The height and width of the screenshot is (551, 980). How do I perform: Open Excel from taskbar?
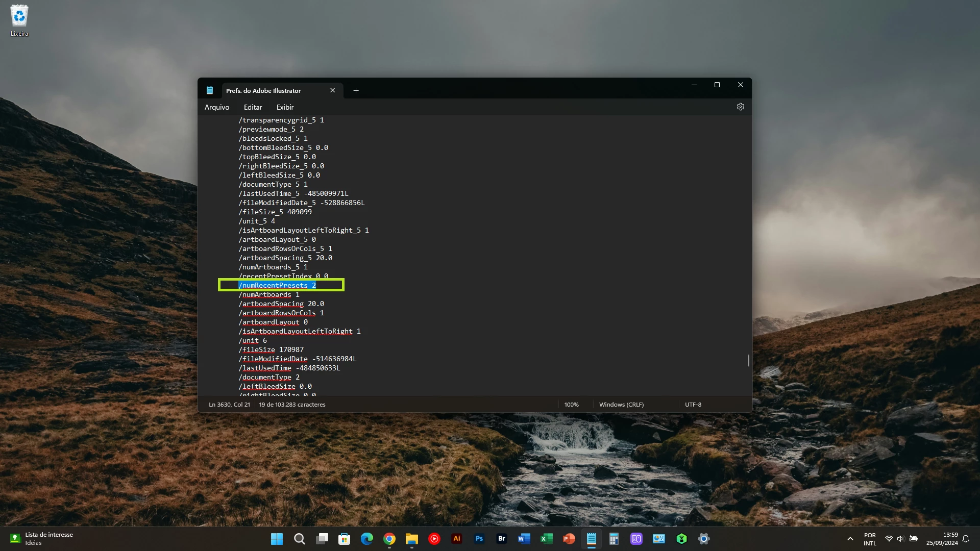coord(546,539)
